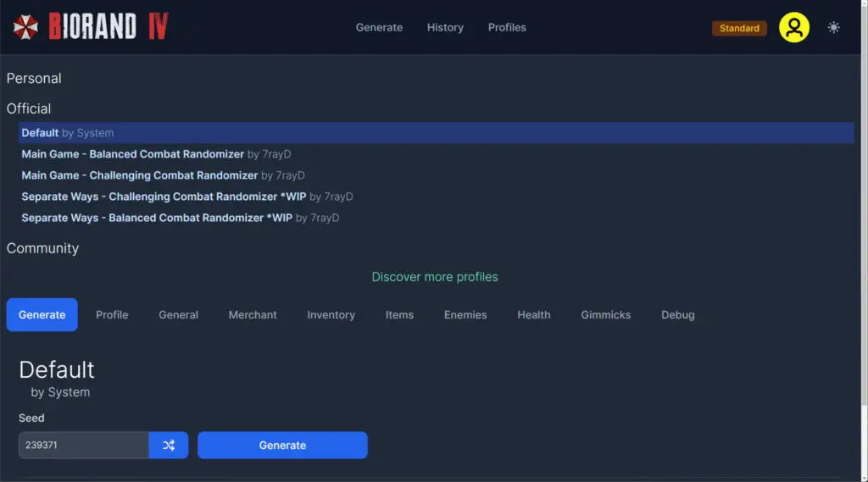Select Separate Ways - Challenging Combat Randomizer profile
The height and width of the screenshot is (482, 868).
coord(437,197)
